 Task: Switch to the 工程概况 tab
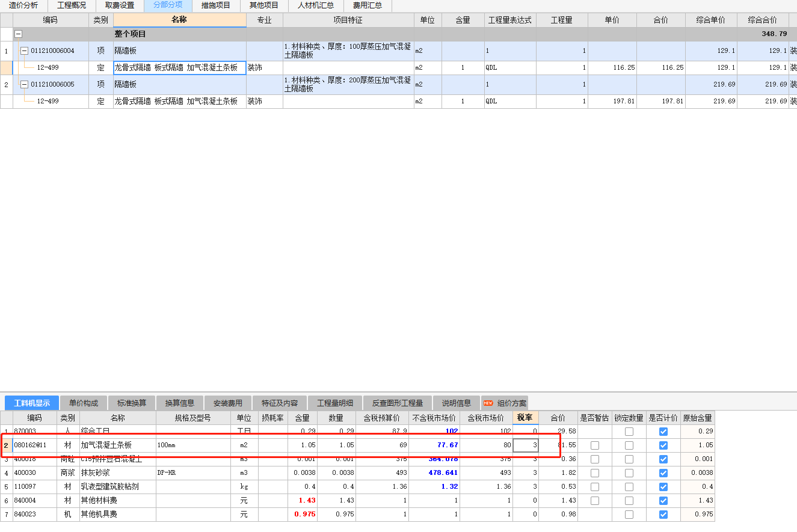click(72, 5)
